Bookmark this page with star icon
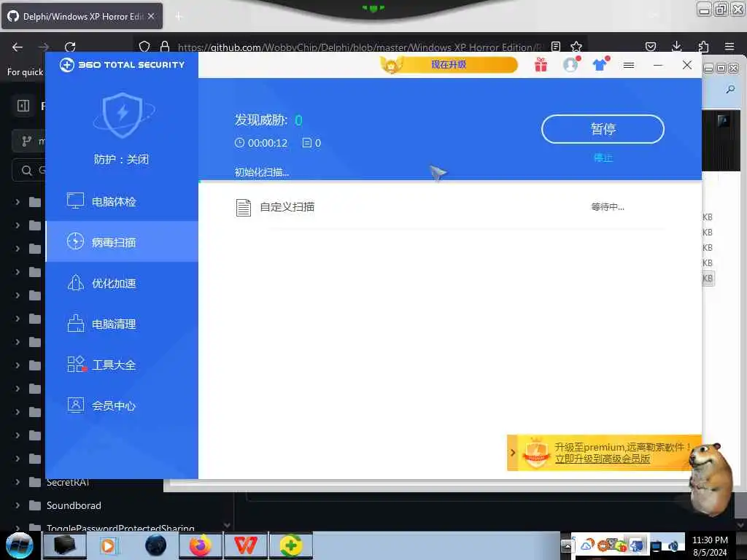747x560 pixels. coord(576,47)
